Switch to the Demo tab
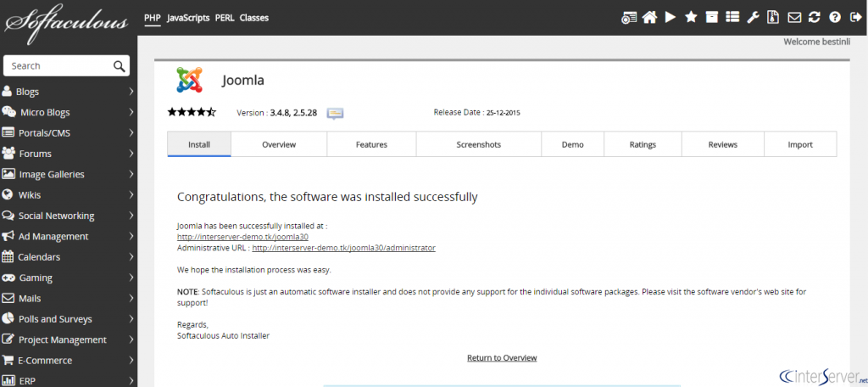This screenshot has width=868, height=387. tap(572, 144)
